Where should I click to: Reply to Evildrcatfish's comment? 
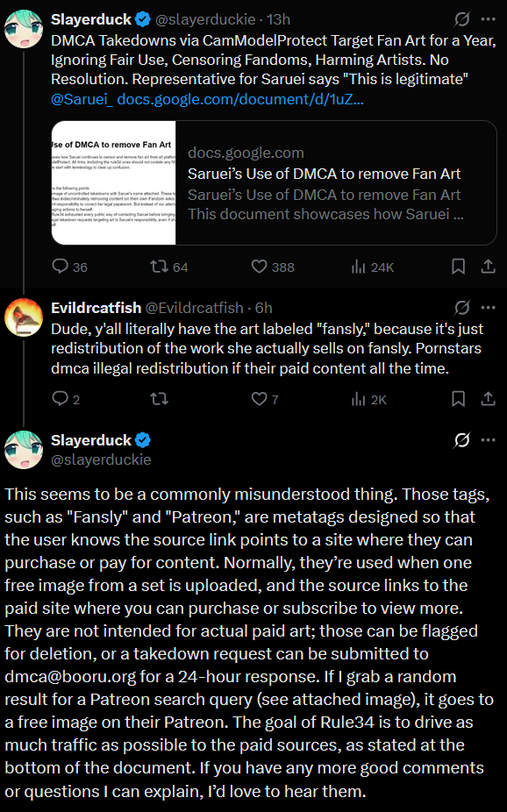click(66, 399)
